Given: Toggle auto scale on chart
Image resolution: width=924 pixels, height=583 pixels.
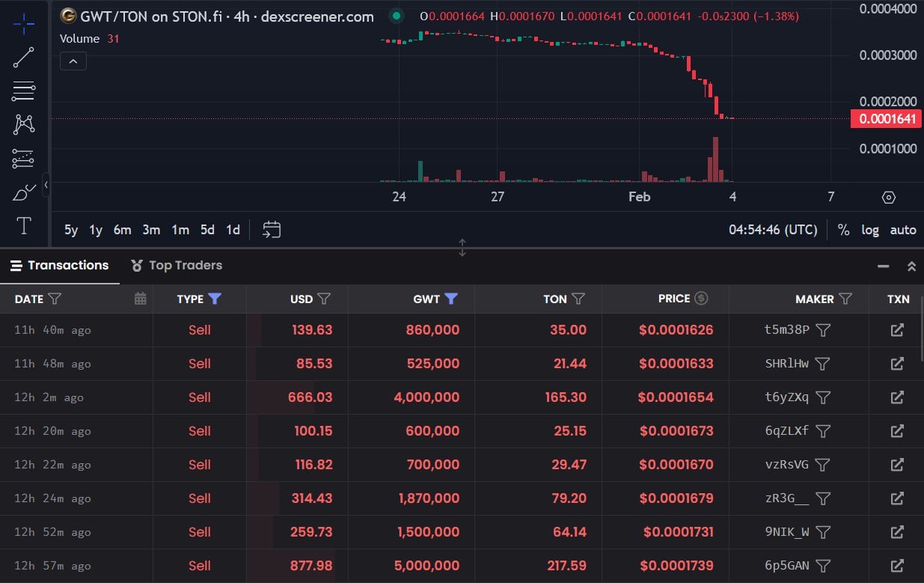Looking at the screenshot, I should pyautogui.click(x=903, y=230).
